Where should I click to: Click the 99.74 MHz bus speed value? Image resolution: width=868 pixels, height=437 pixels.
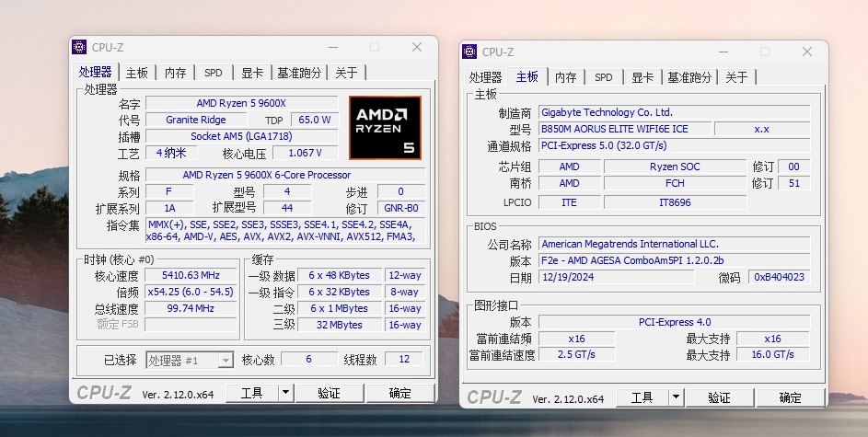click(x=191, y=308)
